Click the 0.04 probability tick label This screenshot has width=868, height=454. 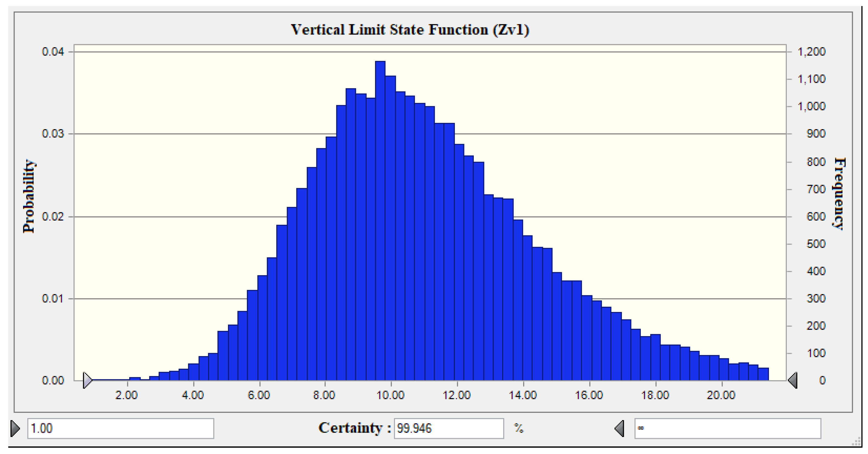pyautogui.click(x=53, y=52)
